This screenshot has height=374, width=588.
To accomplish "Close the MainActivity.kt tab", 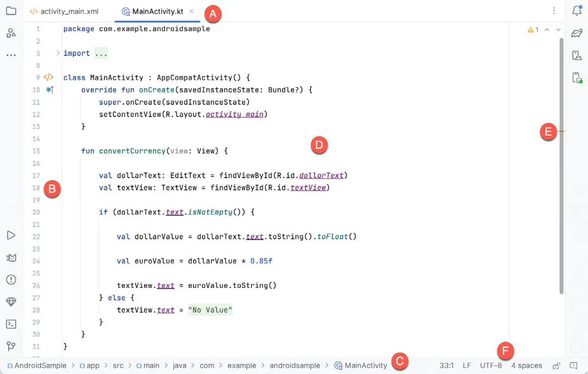I will (192, 11).
